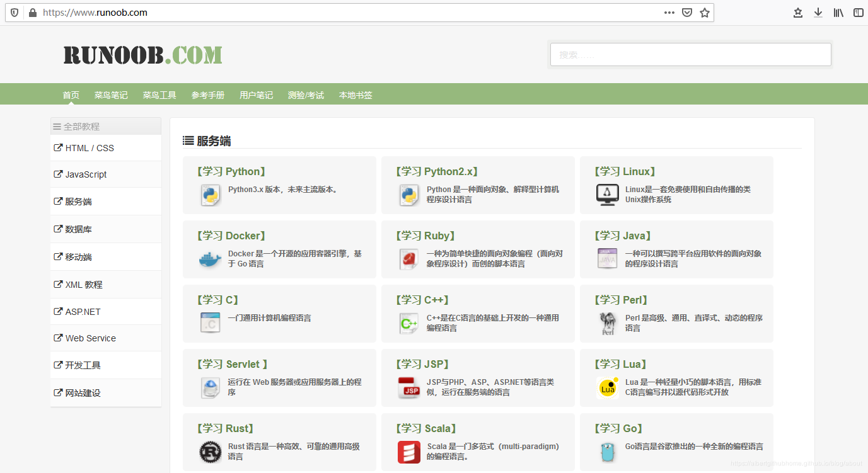
Task: Click the browser address bar URL
Action: point(95,13)
